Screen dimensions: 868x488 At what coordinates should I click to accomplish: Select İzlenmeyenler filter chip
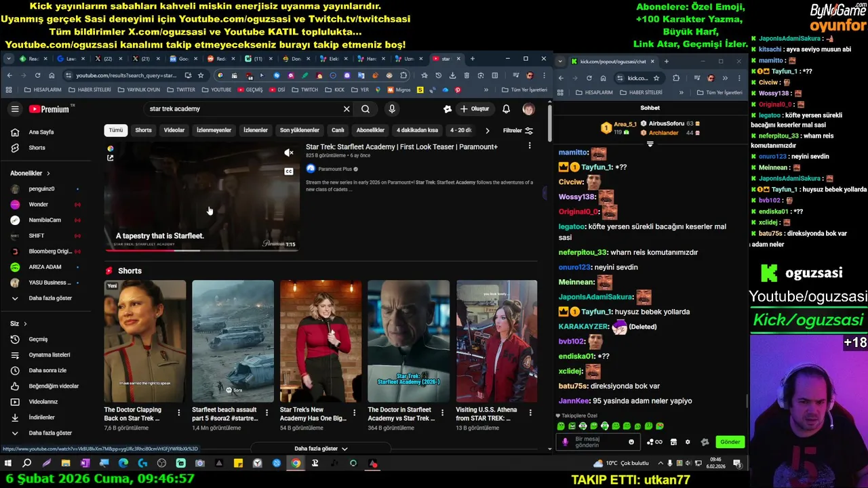point(214,130)
